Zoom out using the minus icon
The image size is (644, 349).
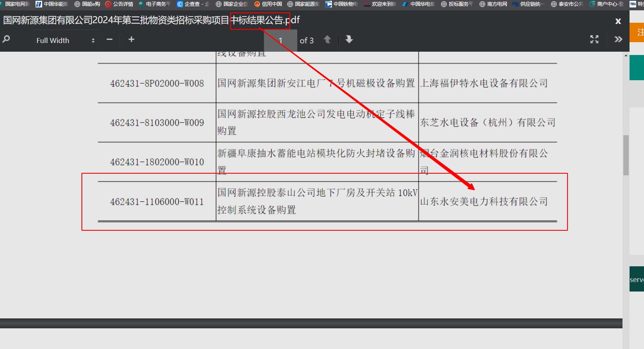110,39
